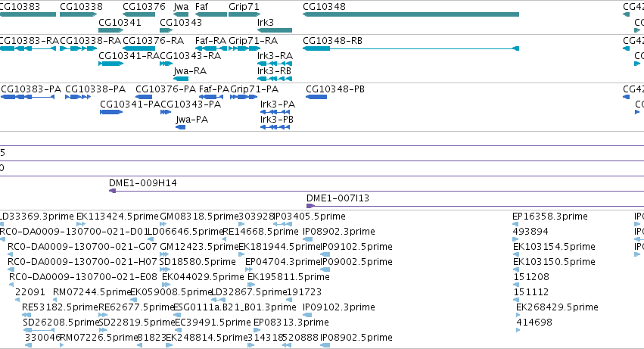Viewport: 644px width, 349px height.
Task: Click the Irk3-RB transcript label
Action: [274, 70]
